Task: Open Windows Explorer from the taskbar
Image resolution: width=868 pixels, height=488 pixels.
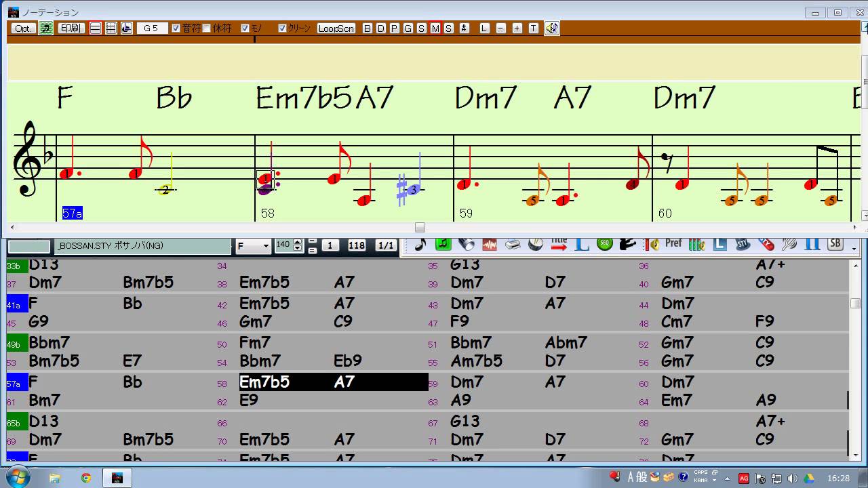Action: click(55, 478)
